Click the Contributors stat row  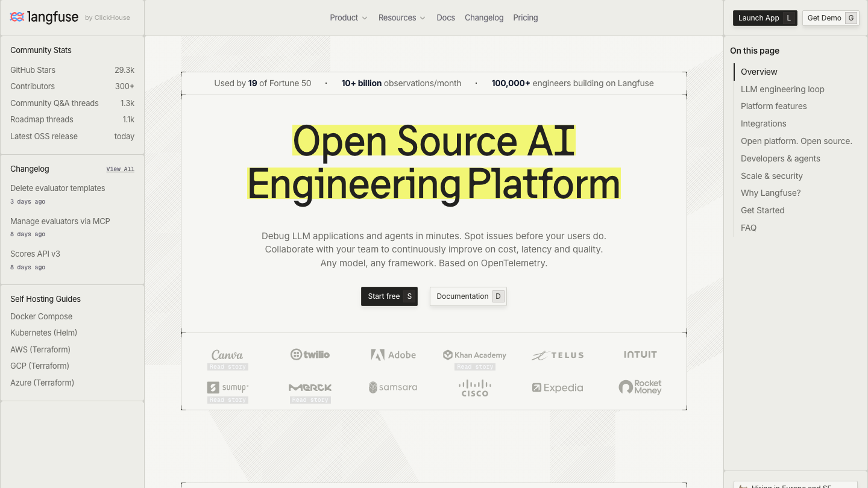(72, 86)
